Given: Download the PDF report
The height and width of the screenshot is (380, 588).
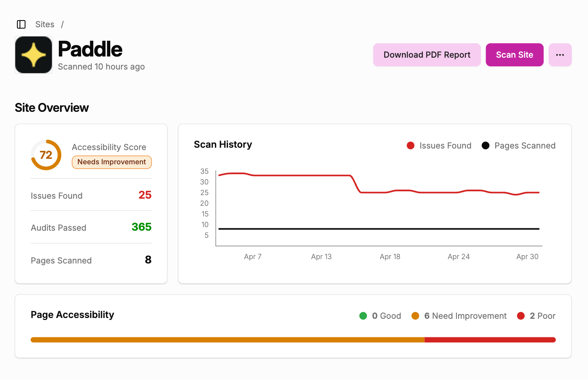Looking at the screenshot, I should (427, 55).
